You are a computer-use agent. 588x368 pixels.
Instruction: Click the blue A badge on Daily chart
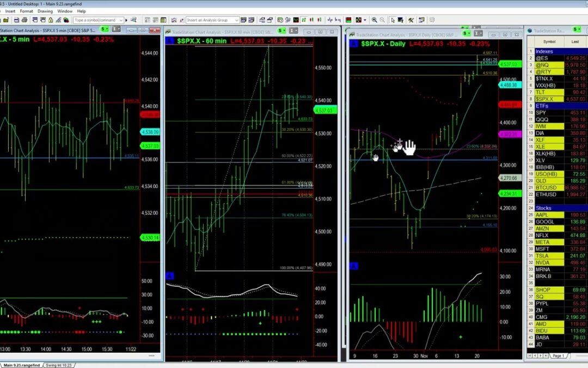354,44
